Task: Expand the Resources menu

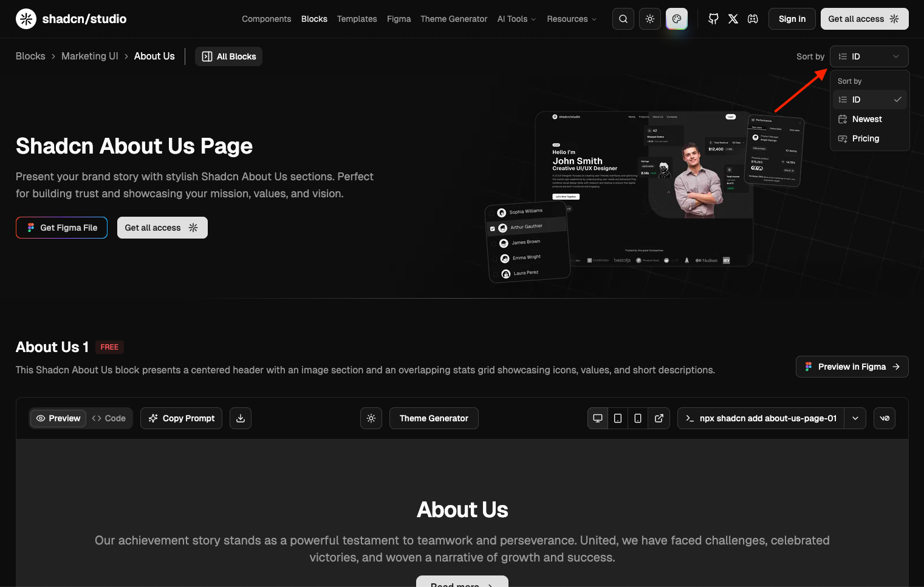Action: pyautogui.click(x=572, y=19)
